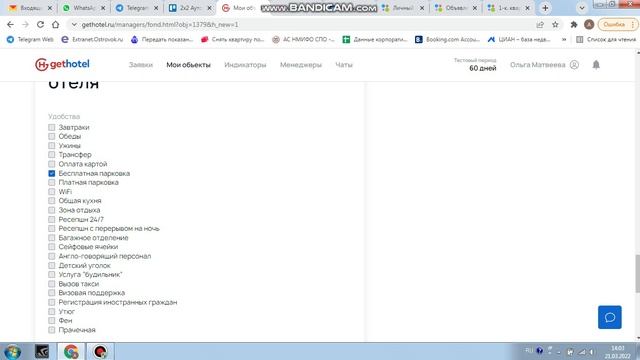This screenshot has width=640, height=360.
Task: Open Chrome from the taskbar
Action: point(71,351)
